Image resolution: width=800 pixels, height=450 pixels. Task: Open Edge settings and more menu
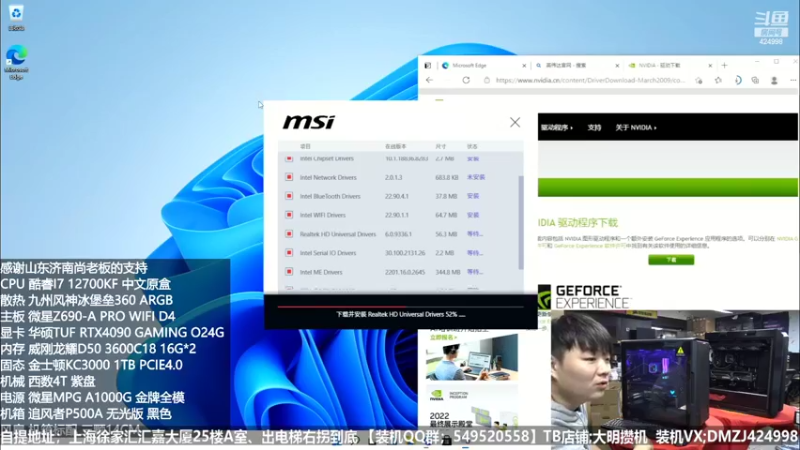(793, 81)
